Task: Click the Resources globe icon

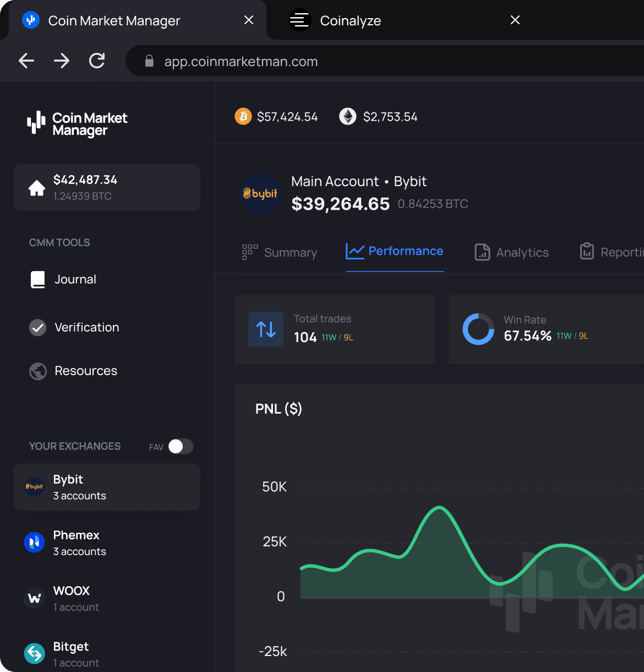Action: tap(38, 371)
